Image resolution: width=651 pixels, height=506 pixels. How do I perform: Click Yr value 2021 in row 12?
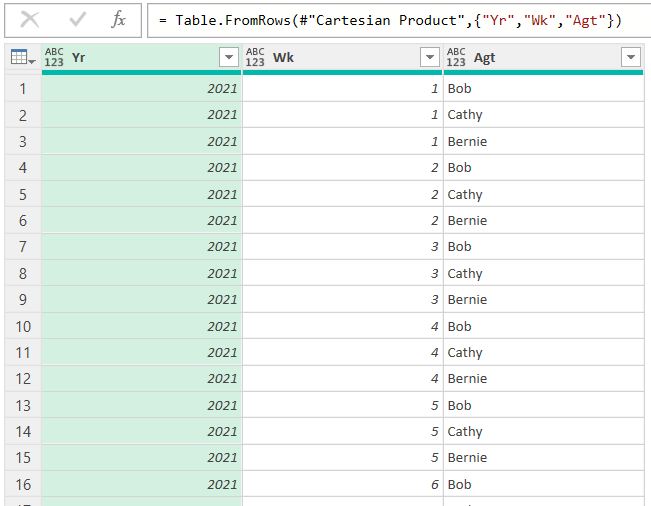[142, 379]
